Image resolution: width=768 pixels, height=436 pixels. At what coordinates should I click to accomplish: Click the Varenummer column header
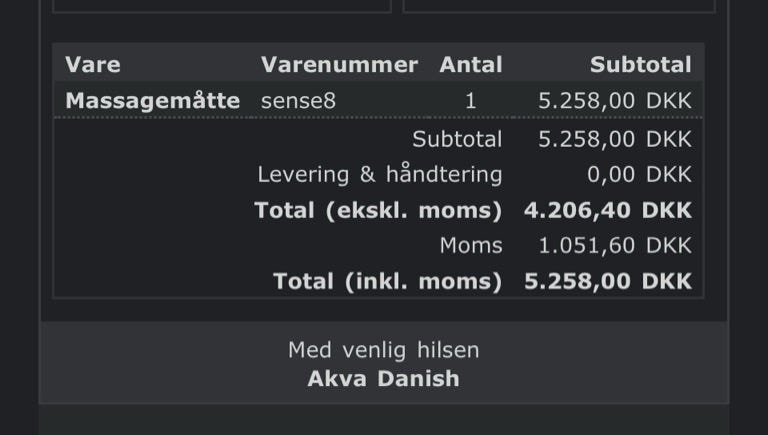point(339,65)
